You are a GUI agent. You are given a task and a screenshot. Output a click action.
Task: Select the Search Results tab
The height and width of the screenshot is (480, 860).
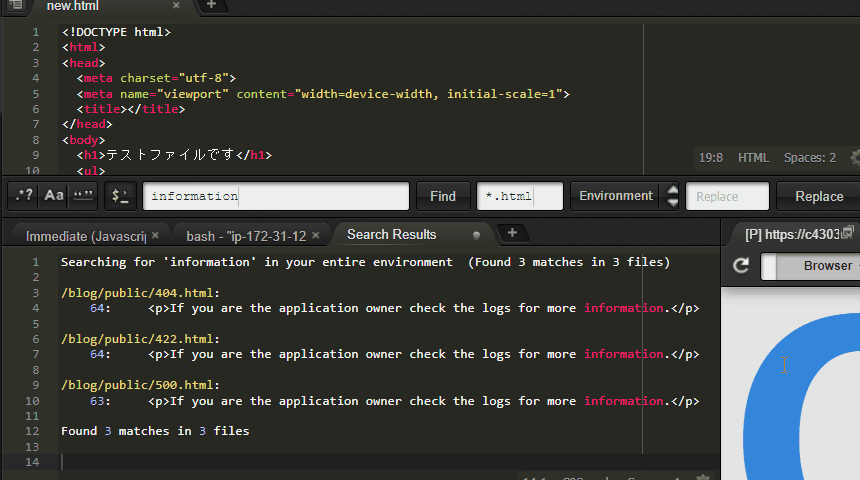pos(392,235)
